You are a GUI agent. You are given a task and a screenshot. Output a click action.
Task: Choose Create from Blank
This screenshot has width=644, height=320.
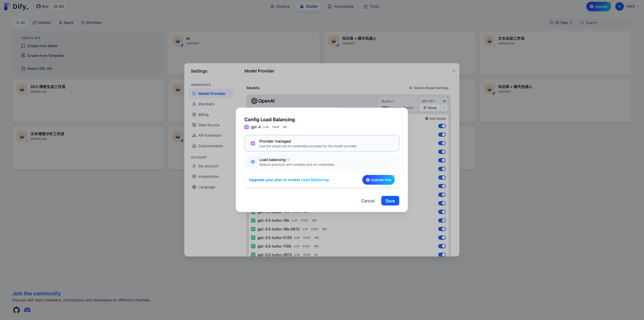(x=39, y=46)
